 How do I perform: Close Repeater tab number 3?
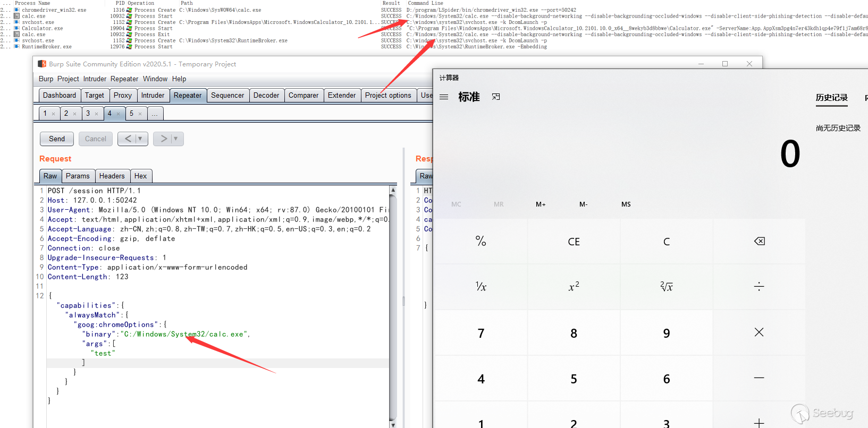(x=96, y=114)
